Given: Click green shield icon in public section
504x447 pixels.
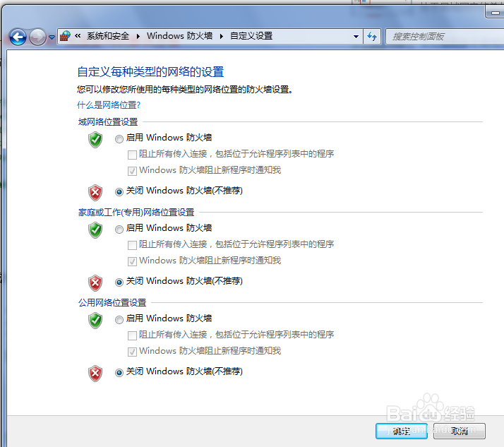Looking at the screenshot, I should (x=95, y=321).
